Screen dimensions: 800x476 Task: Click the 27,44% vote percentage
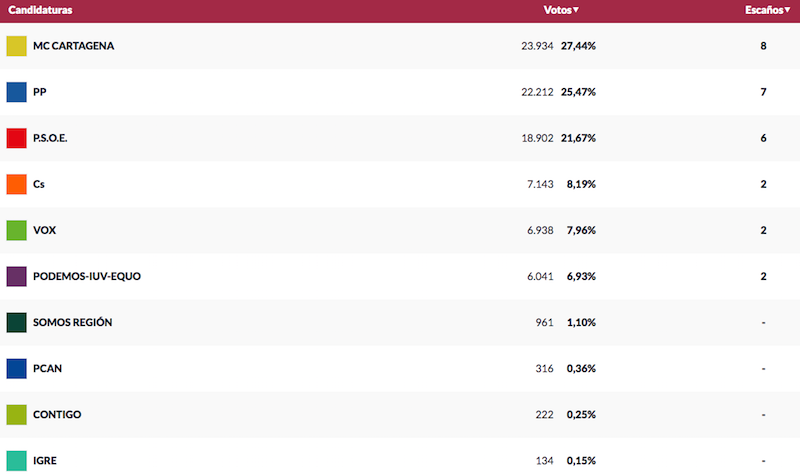(x=578, y=46)
